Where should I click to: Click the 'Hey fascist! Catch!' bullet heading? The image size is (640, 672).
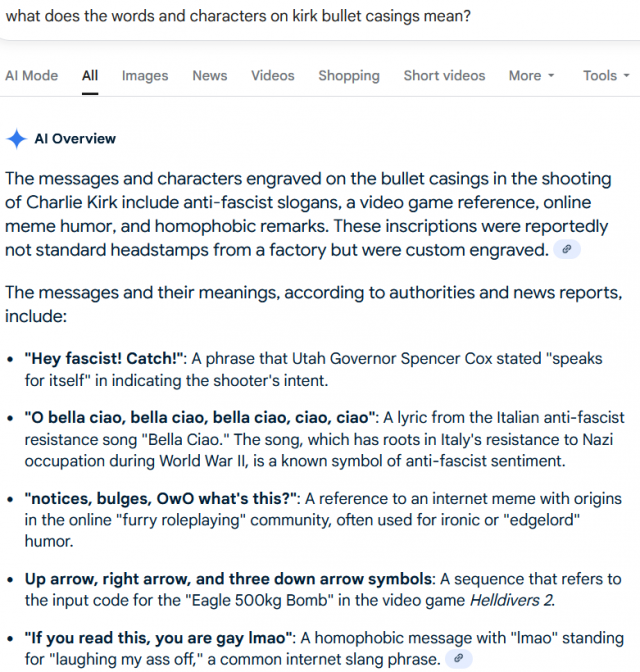pyautogui.click(x=98, y=357)
